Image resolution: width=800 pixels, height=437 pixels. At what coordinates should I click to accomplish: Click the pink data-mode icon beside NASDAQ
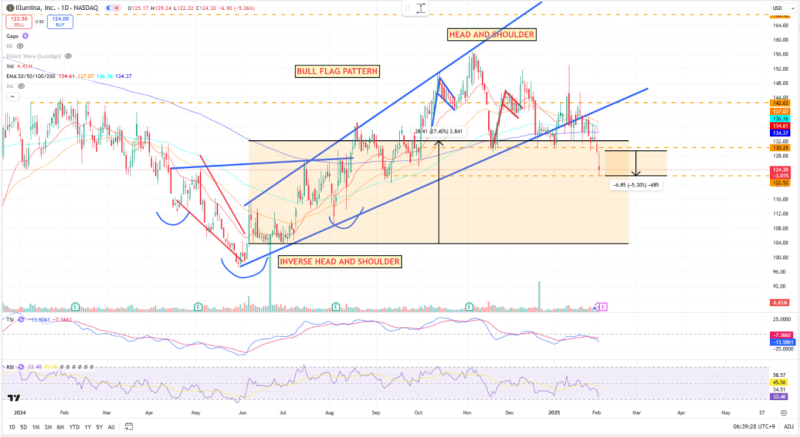click(x=115, y=10)
